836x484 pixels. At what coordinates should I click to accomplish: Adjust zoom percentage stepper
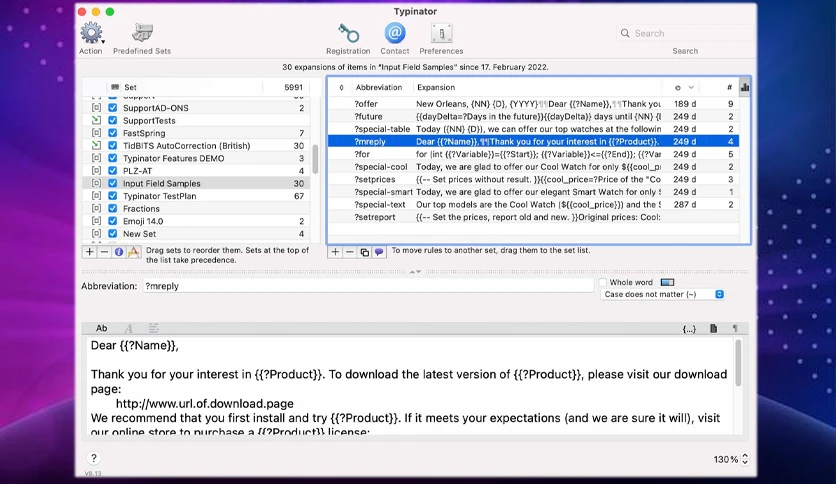(745, 459)
